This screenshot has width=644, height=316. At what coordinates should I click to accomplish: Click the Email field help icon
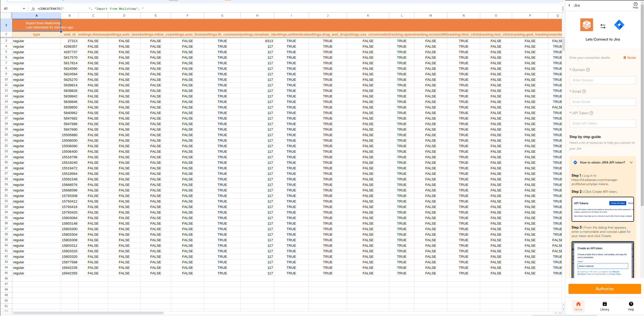tap(584, 91)
